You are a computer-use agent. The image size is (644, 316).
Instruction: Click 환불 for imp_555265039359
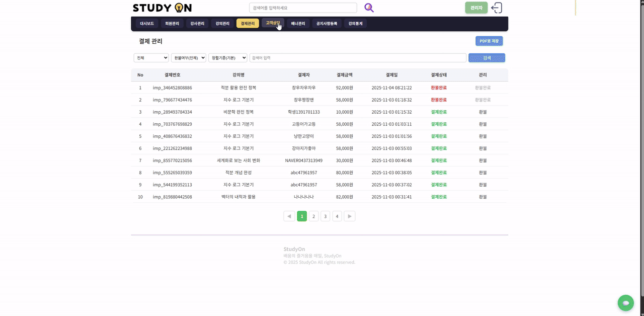[x=483, y=172]
